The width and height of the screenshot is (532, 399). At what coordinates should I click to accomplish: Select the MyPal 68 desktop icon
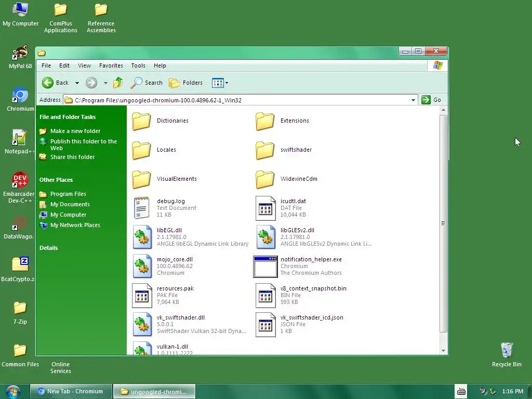(x=20, y=57)
